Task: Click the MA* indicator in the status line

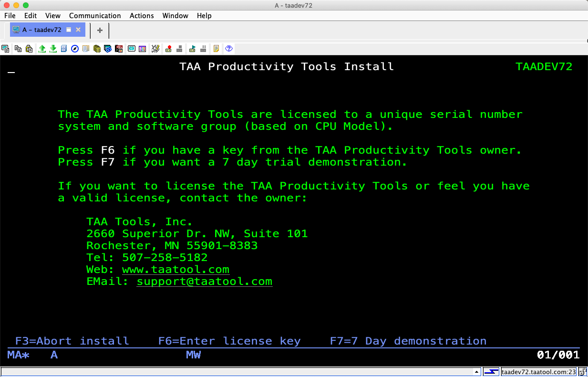Action: [19, 355]
